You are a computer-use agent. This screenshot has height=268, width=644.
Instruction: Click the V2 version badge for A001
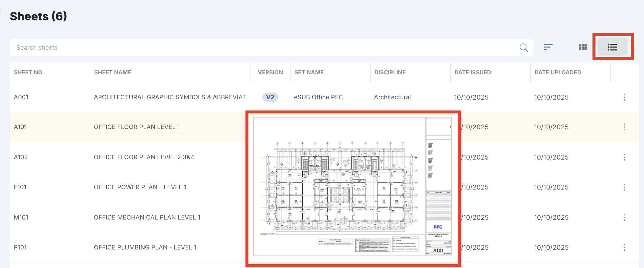(x=270, y=97)
